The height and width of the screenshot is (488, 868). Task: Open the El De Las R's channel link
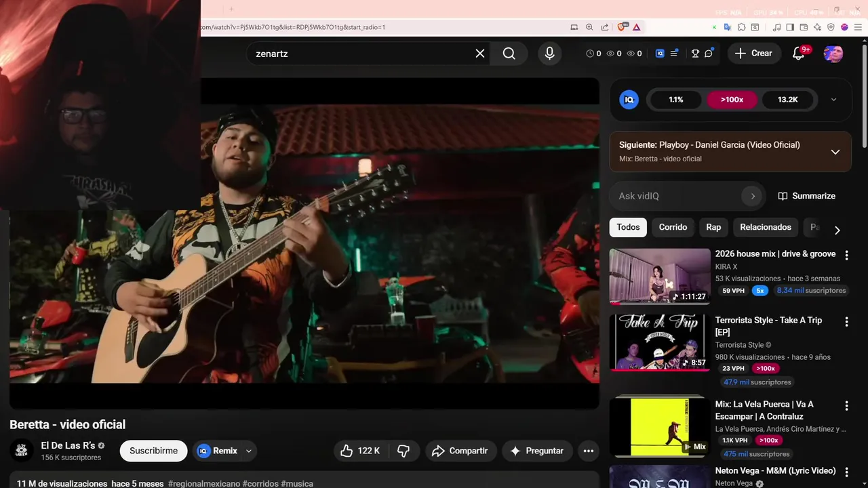coord(68,445)
